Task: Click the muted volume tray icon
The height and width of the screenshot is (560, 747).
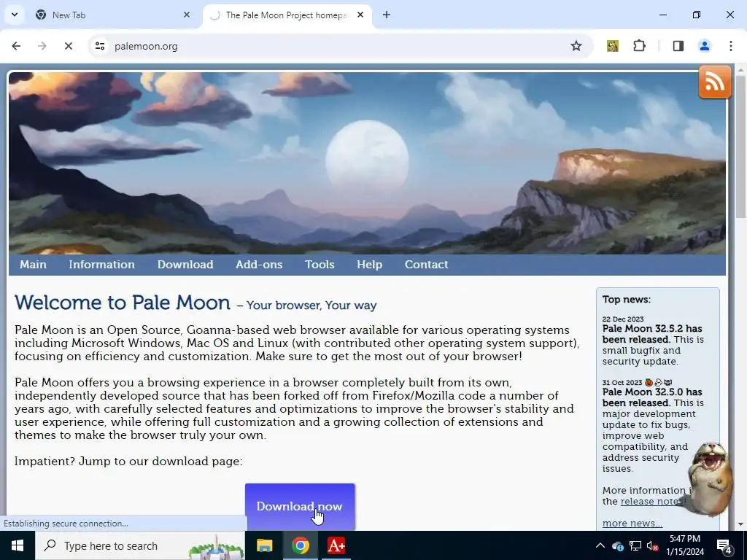Action: [x=653, y=545]
